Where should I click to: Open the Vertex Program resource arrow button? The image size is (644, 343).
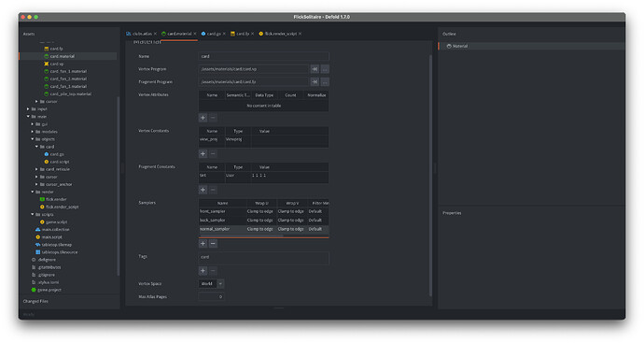[315, 69]
